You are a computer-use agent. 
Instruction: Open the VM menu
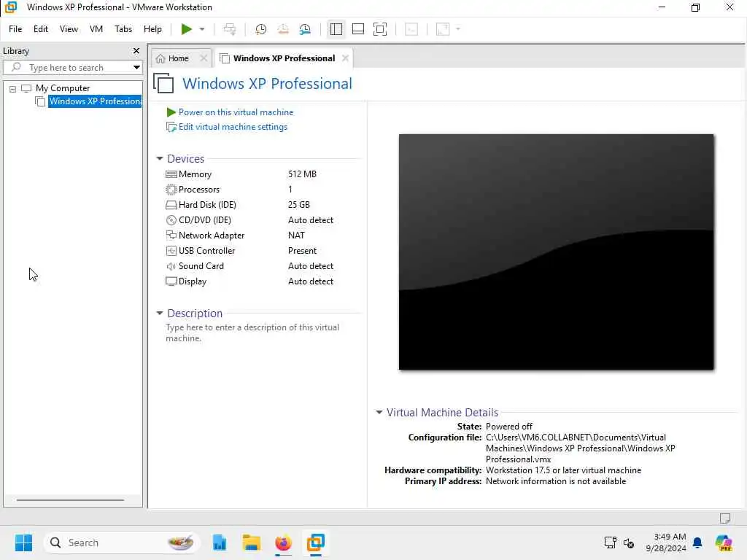tap(96, 29)
